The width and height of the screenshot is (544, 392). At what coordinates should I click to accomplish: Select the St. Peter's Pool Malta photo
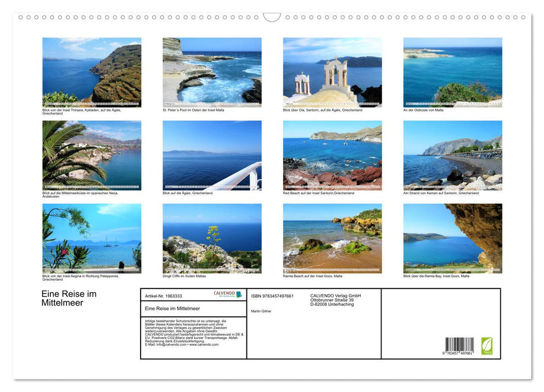tap(213, 70)
